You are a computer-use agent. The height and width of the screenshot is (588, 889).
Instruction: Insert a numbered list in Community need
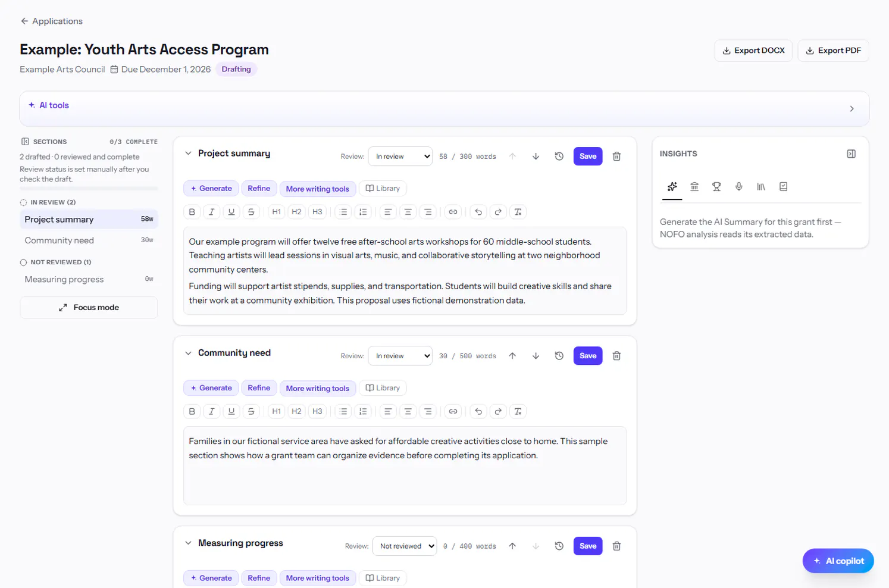[364, 411]
